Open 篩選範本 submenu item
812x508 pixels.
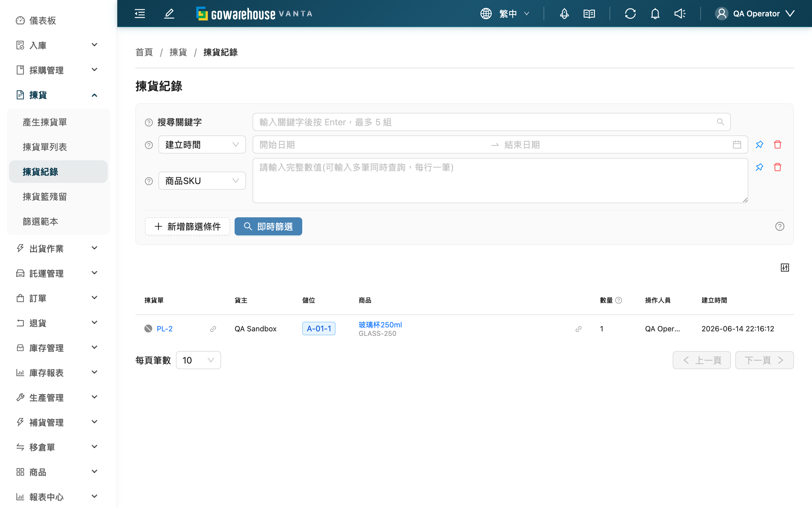tap(58, 222)
